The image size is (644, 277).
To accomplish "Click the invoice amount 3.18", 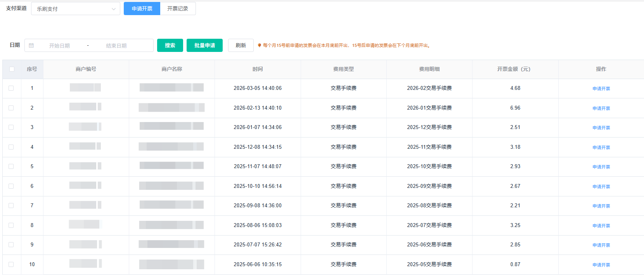I will 515,147.
